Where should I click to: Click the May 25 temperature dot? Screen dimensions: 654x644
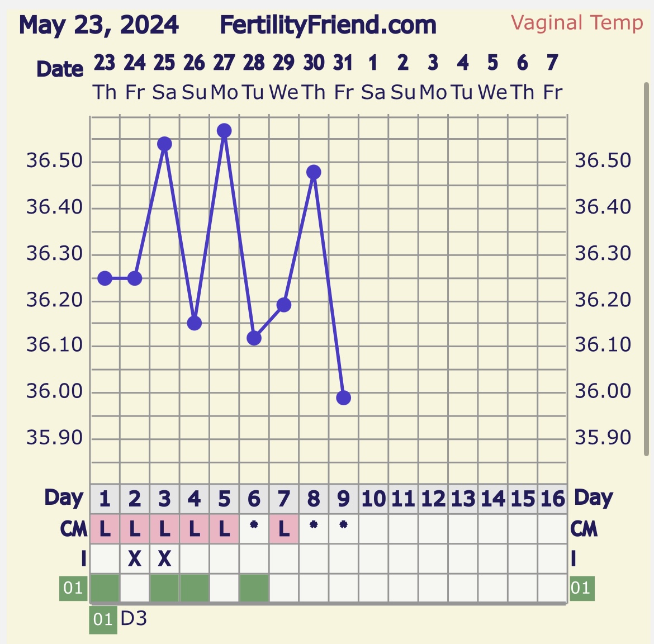pyautogui.click(x=164, y=144)
